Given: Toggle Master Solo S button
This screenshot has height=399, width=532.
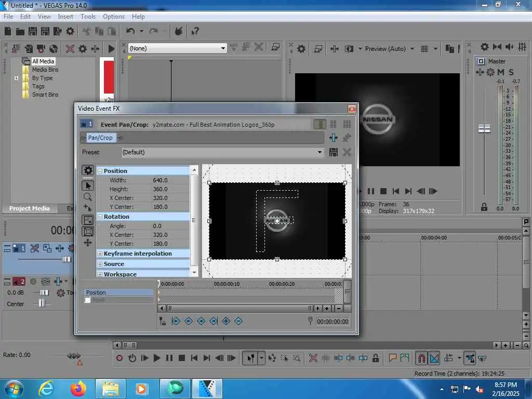Looking at the screenshot, I should coord(511,72).
